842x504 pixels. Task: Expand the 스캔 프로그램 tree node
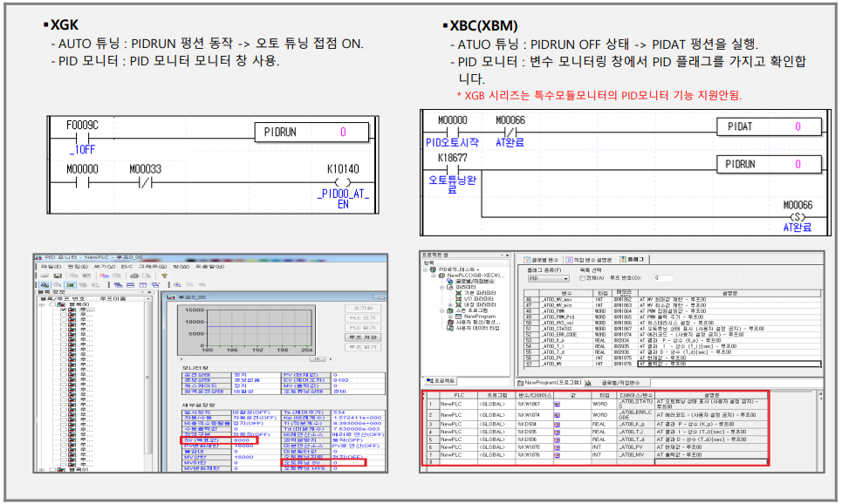point(442,310)
